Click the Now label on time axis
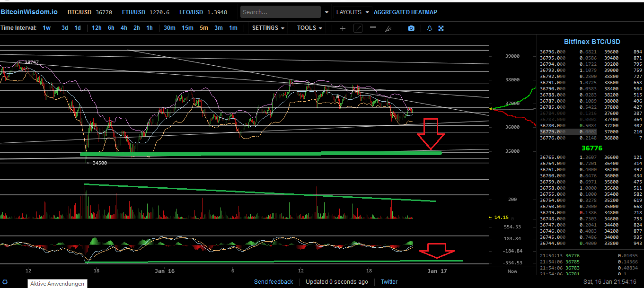 pyautogui.click(x=512, y=271)
